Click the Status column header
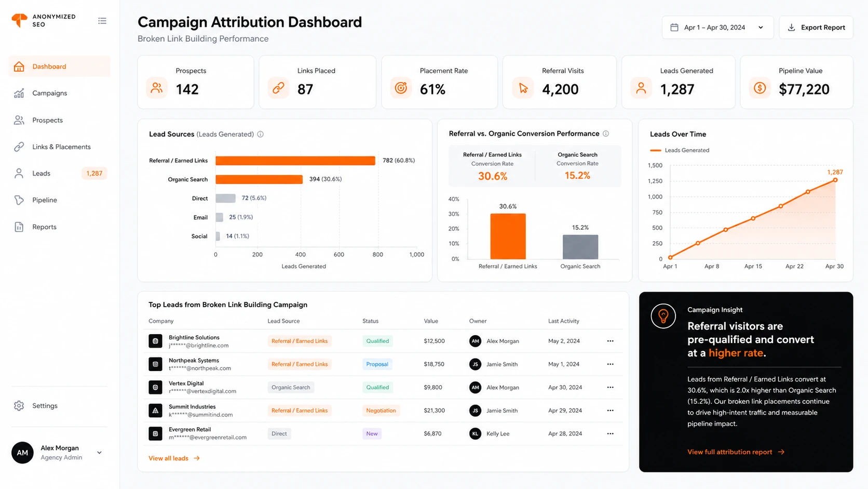868x489 pixels. pos(370,321)
